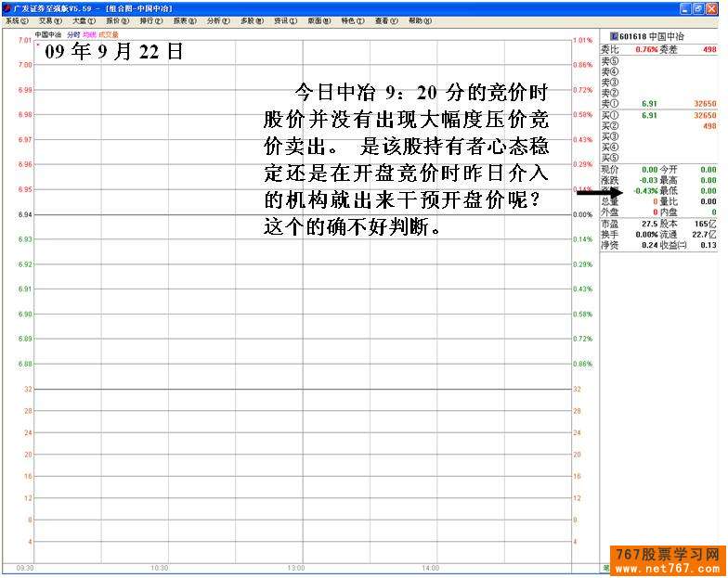Open the 资讯 menu
The image size is (728, 578).
286,20
